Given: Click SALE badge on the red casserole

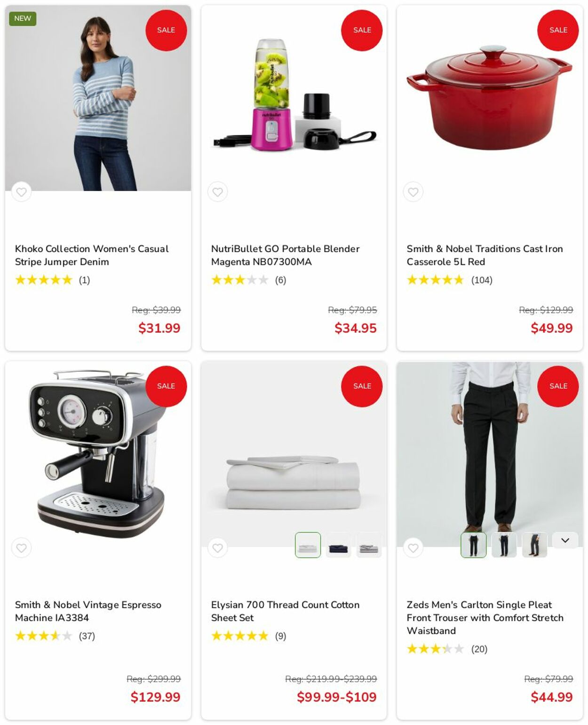Looking at the screenshot, I should pyautogui.click(x=558, y=30).
